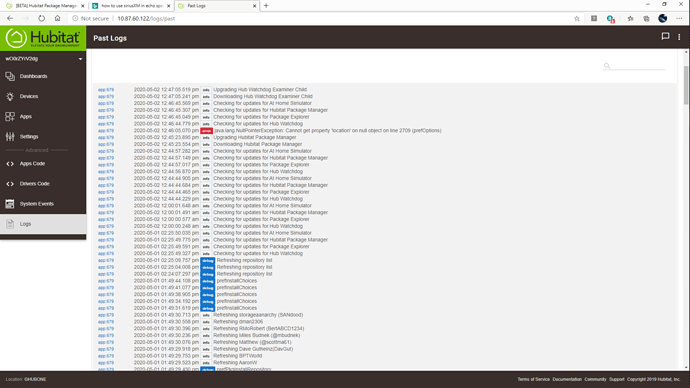Viewport: 690px width, 388px height.
Task: Click 'Refreshing storageanarchy (SANdood)' log entry
Action: [x=258, y=315]
